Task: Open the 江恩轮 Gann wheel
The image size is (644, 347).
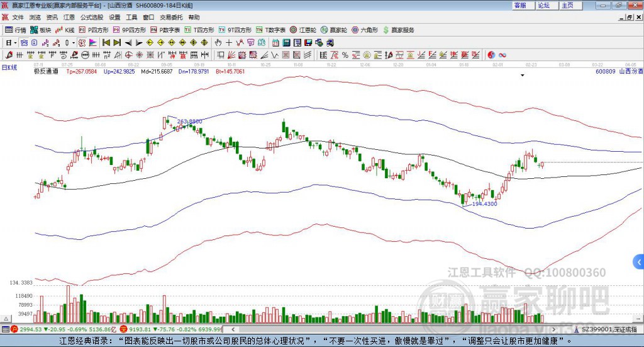Action: [x=303, y=30]
